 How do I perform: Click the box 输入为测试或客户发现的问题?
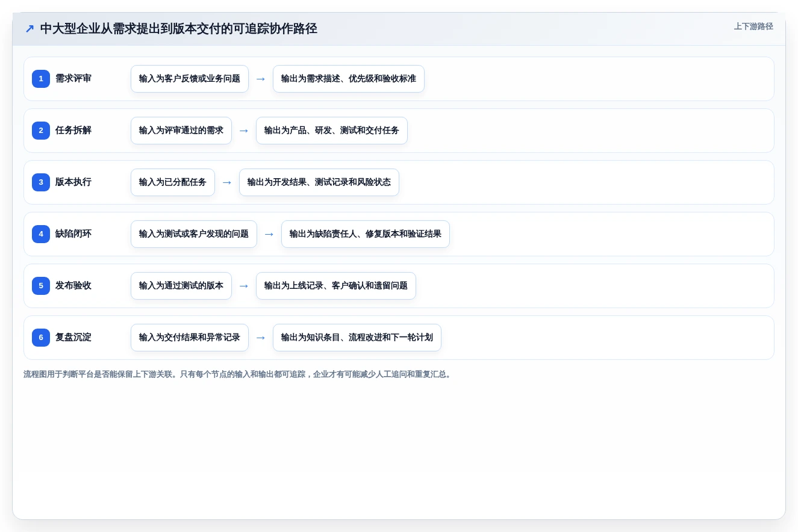(x=194, y=234)
